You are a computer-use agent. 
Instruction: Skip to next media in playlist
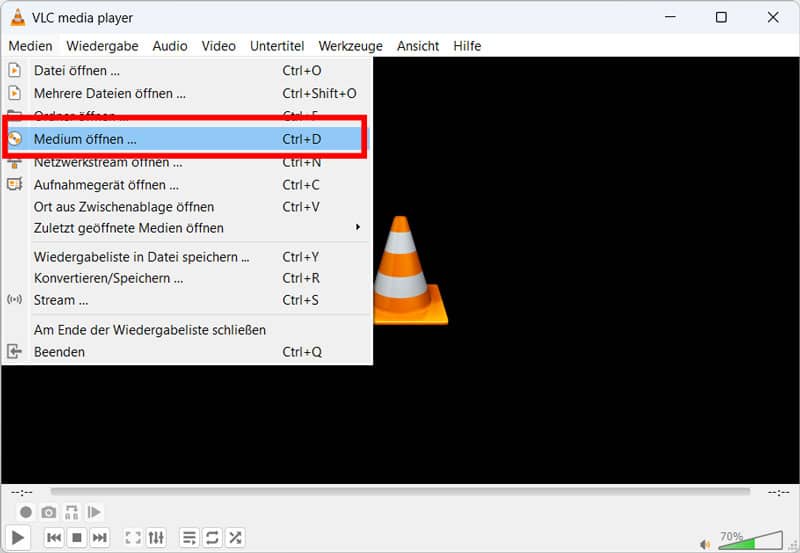pyautogui.click(x=99, y=537)
